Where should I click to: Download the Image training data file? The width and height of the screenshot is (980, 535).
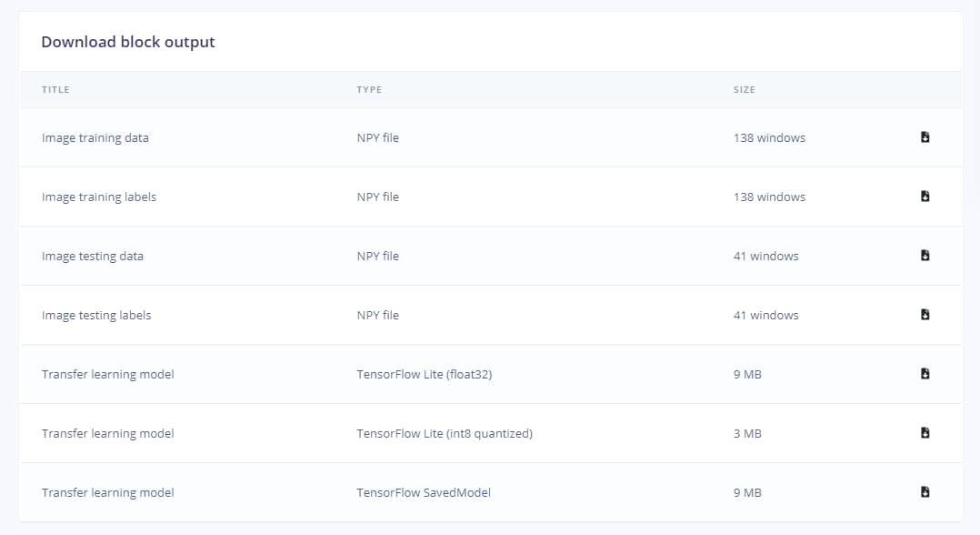[925, 137]
